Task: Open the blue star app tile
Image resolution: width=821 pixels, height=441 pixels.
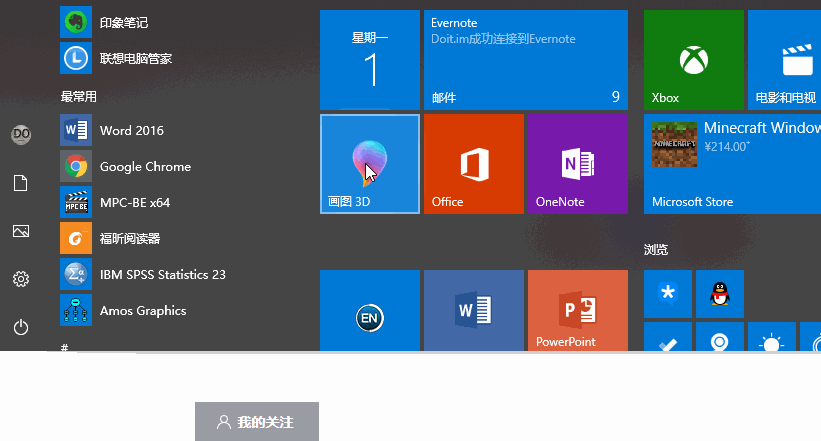Action: coord(668,294)
